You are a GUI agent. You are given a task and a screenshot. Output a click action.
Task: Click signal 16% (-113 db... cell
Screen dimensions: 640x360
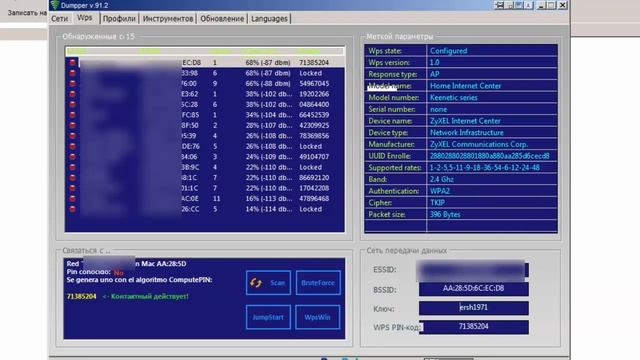coord(269,198)
